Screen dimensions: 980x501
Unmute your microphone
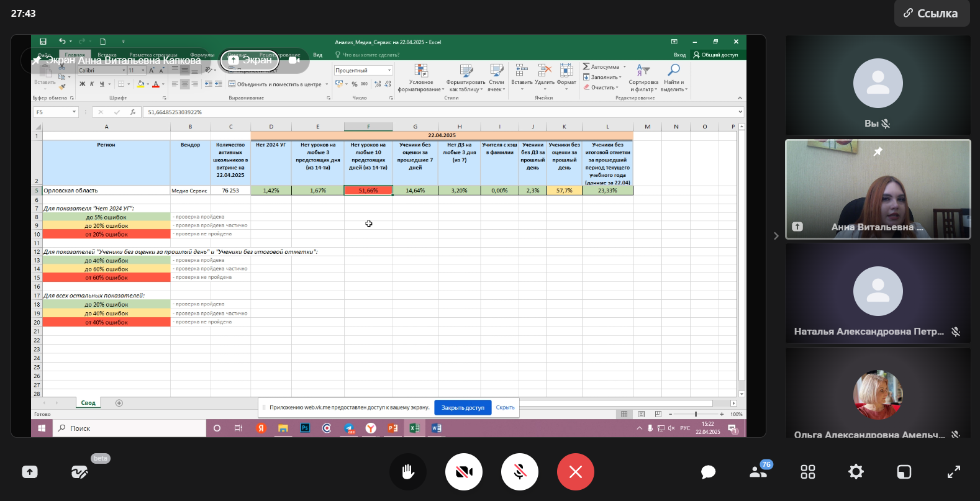click(520, 472)
